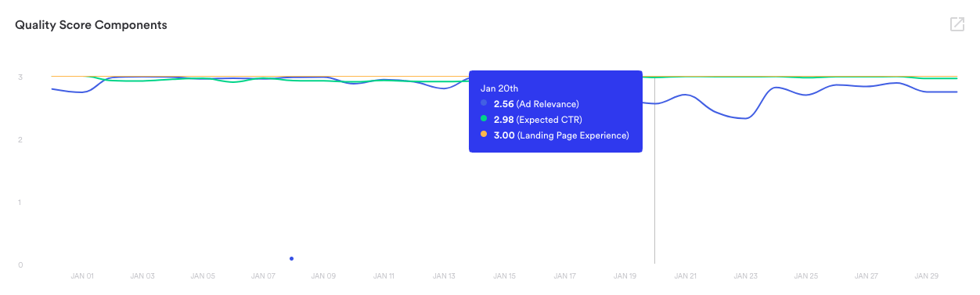
Task: Click the blue Ad Relevance legend dot
Action: tap(484, 103)
